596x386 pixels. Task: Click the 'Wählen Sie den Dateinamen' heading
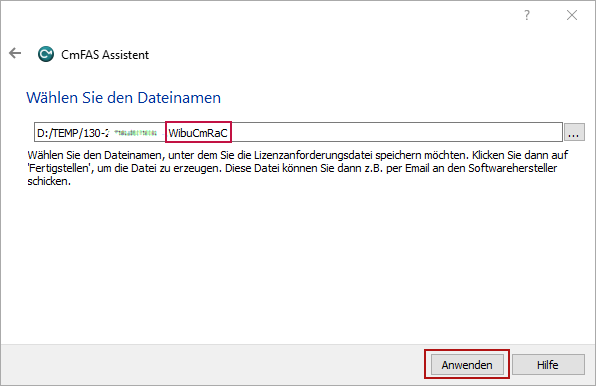point(124,98)
